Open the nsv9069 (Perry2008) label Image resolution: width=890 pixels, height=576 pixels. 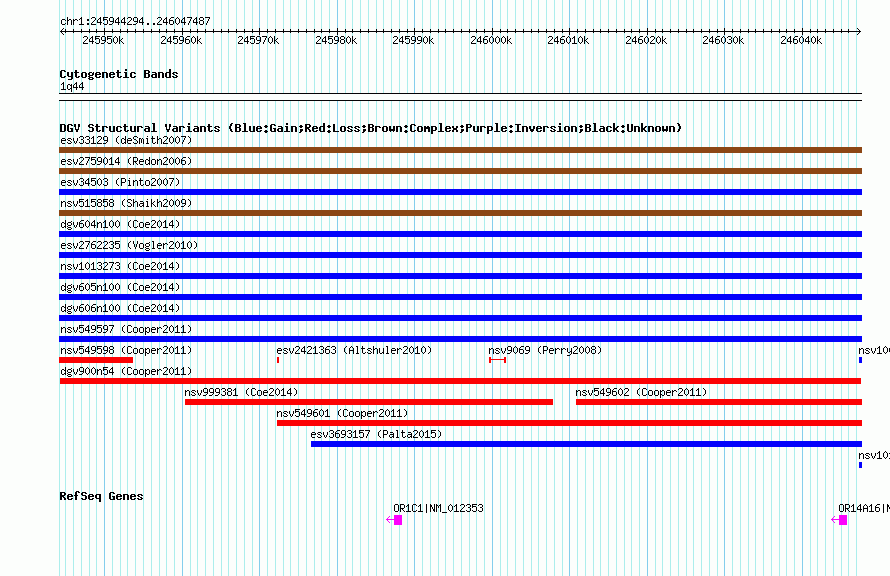coord(545,350)
